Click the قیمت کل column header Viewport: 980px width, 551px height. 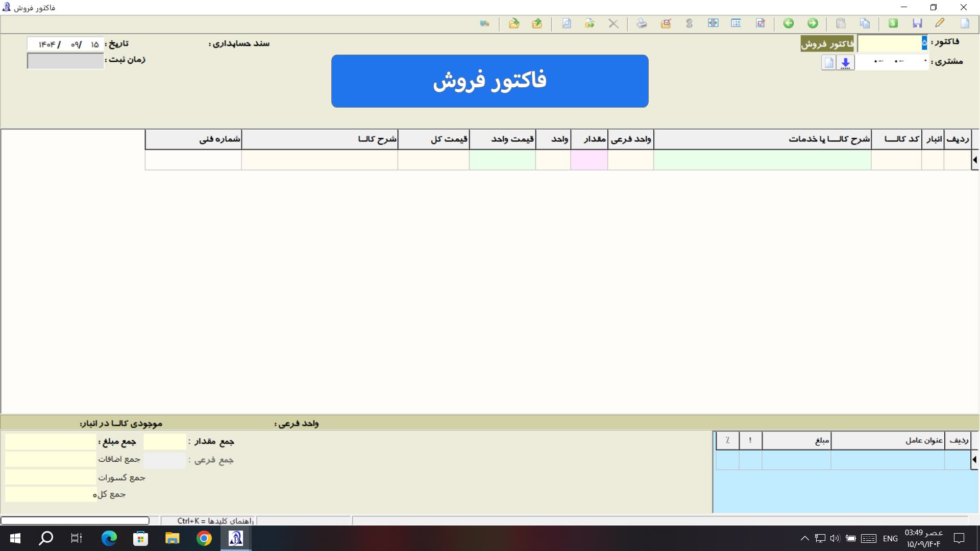(434, 139)
